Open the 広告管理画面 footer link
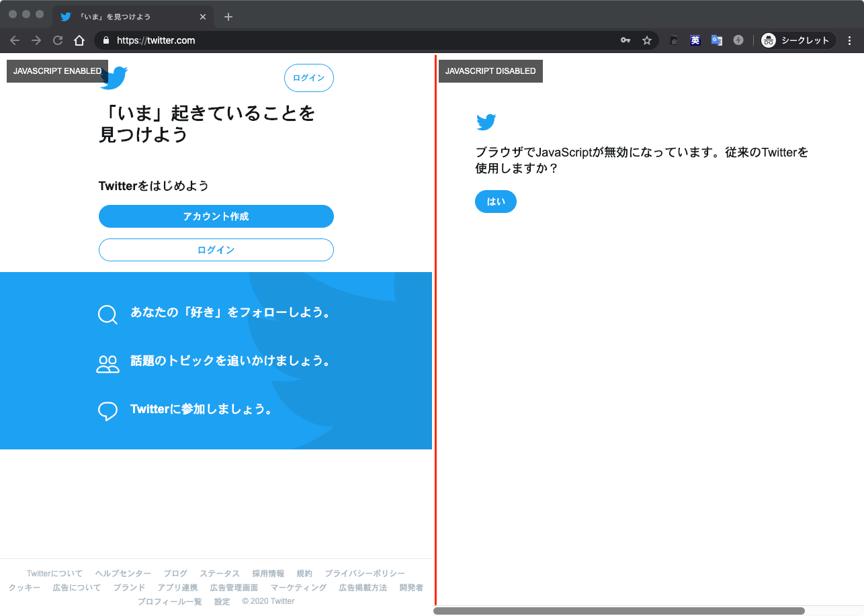 [x=234, y=588]
